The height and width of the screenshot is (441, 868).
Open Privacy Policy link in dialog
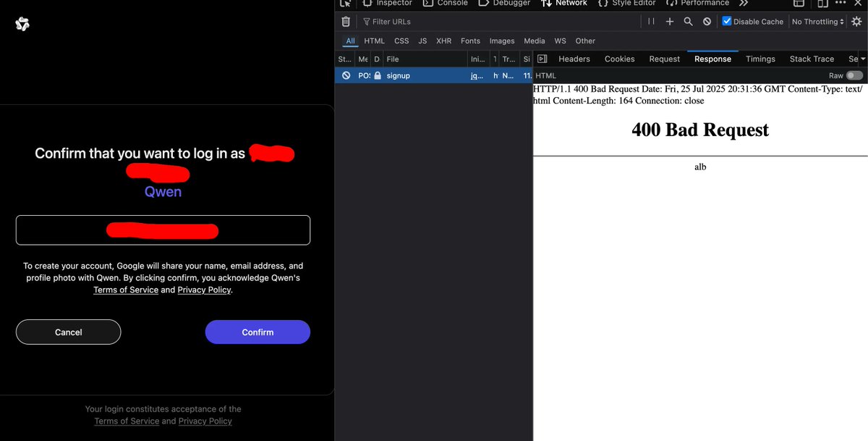click(204, 290)
